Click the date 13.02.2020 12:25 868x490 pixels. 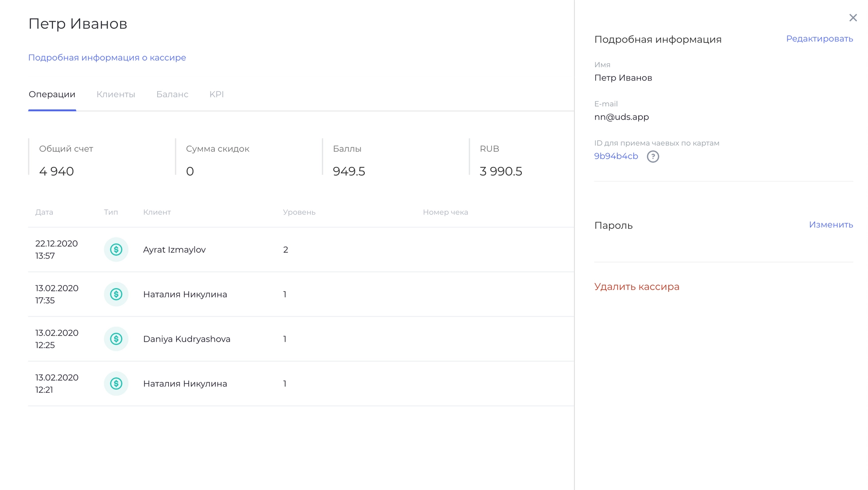pos(57,339)
